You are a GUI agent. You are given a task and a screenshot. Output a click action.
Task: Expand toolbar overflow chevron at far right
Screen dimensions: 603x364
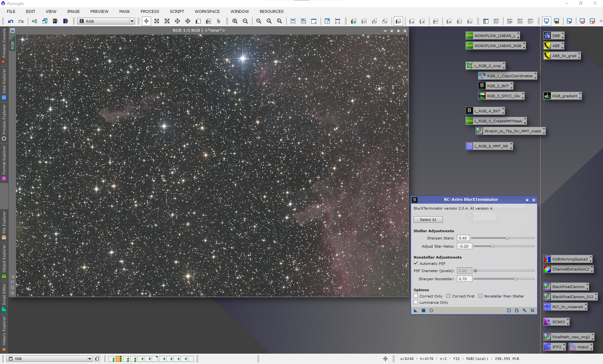(600, 21)
